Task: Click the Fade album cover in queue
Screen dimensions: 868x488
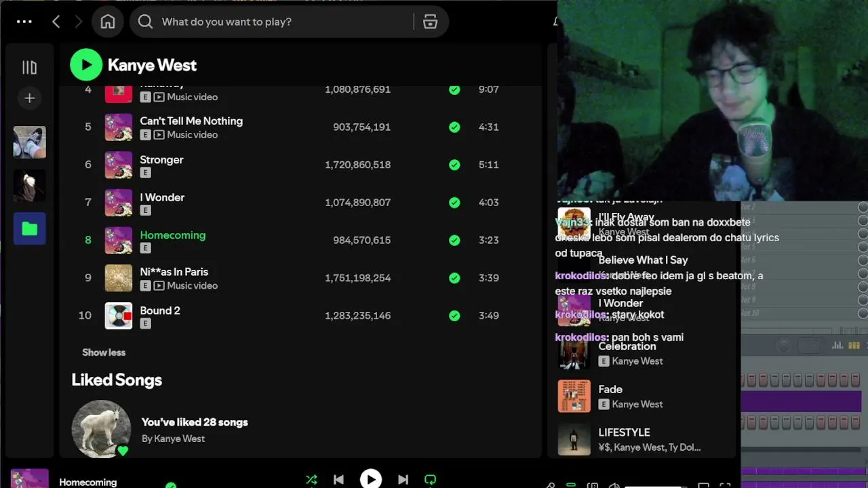Action: 574,396
